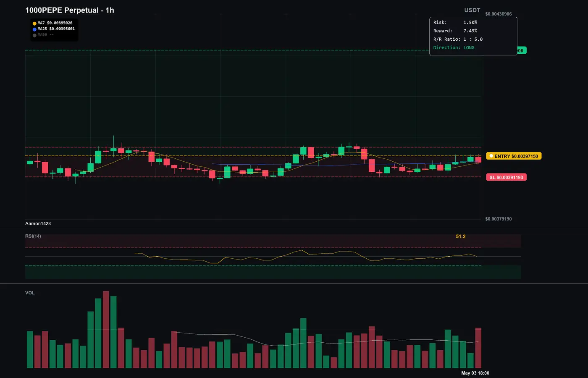Click the Risk 1.50% line

(x=455, y=22)
